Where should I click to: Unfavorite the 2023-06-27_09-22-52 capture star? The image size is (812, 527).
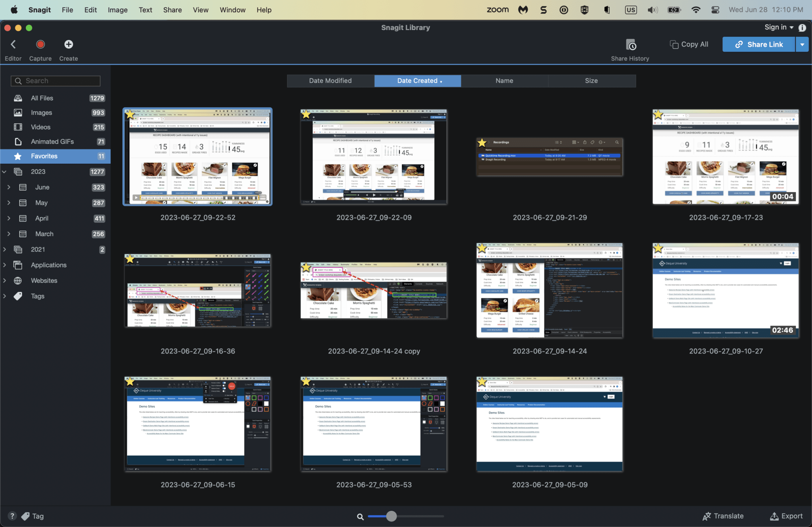[x=130, y=114]
